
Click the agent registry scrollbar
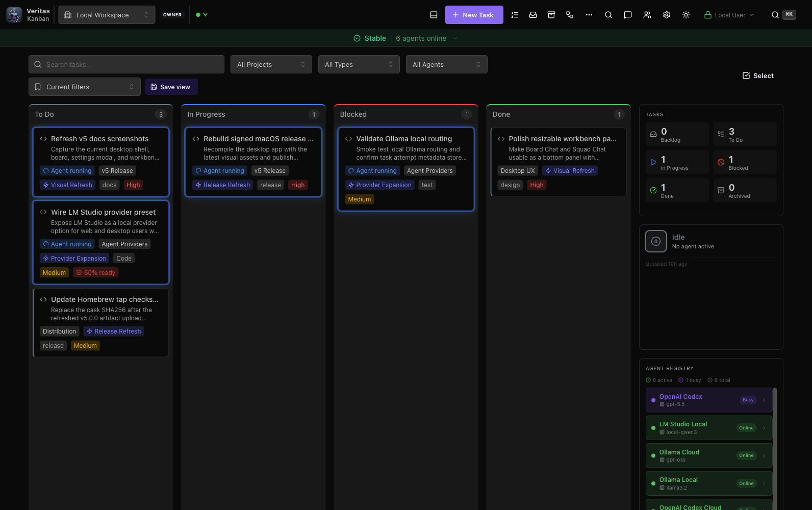[x=775, y=448]
